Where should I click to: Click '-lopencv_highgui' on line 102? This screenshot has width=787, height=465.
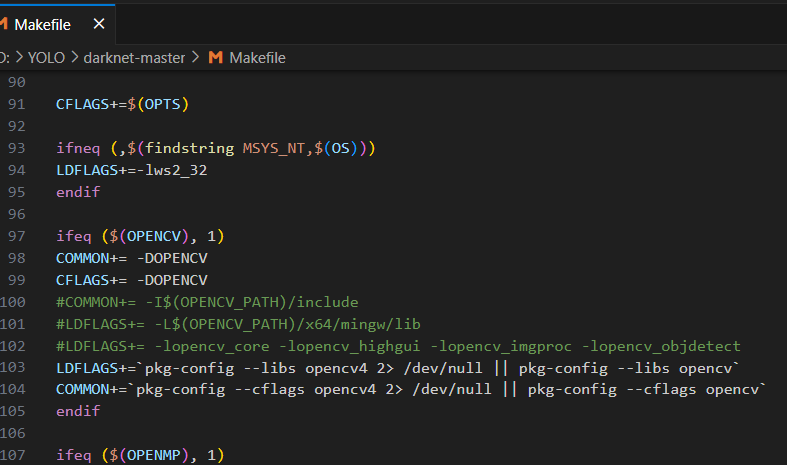pos(349,346)
